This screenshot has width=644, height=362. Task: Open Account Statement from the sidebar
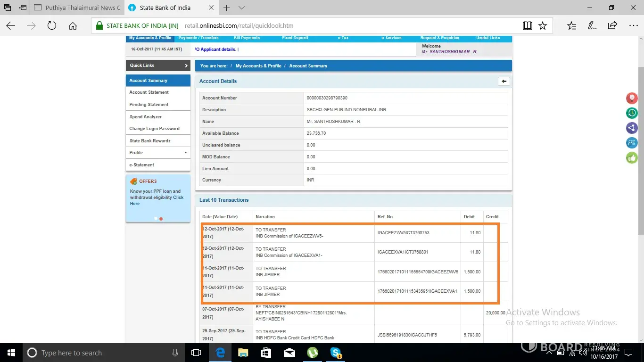click(x=149, y=92)
